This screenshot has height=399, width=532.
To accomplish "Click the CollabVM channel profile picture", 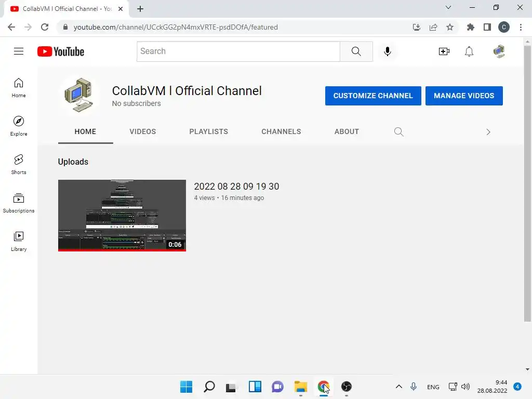I will (x=79, y=95).
